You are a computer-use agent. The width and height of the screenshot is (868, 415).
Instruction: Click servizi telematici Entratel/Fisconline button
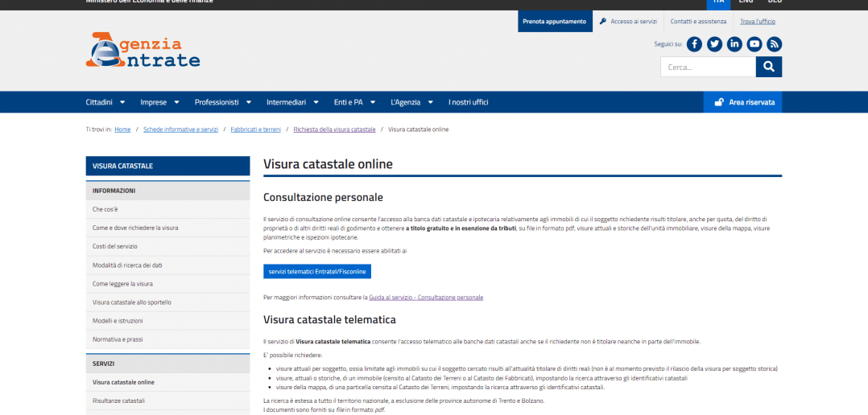tap(317, 272)
